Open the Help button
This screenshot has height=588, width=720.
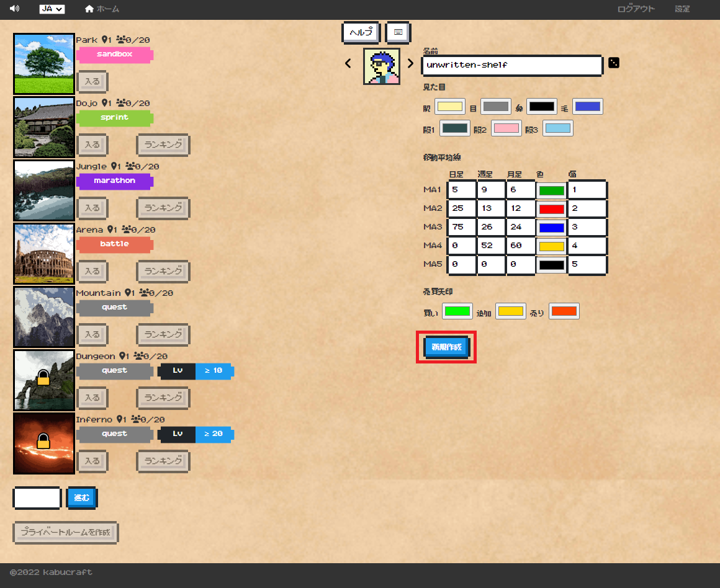click(x=361, y=32)
